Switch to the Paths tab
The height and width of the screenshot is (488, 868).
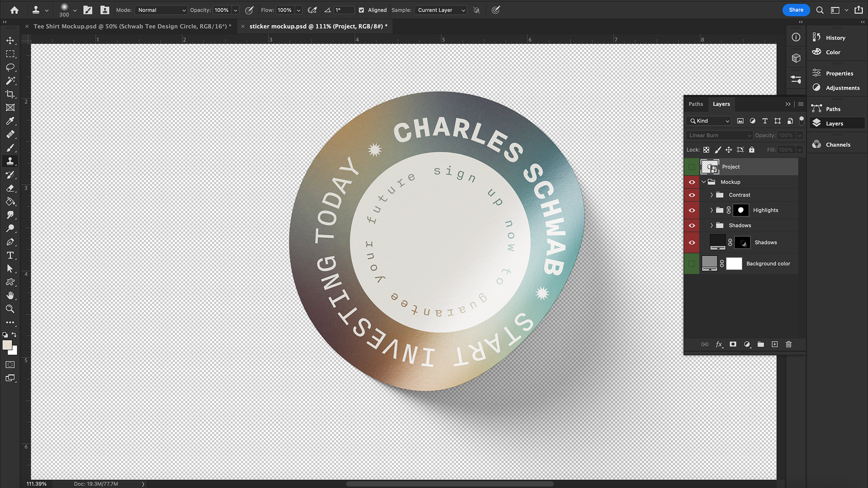pyautogui.click(x=696, y=104)
